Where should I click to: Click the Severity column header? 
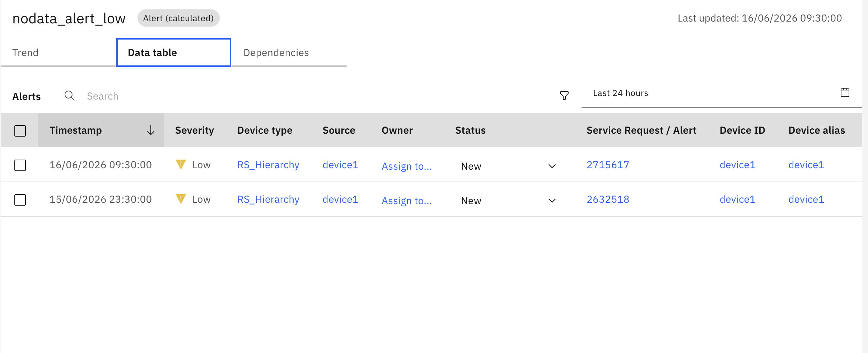pos(195,130)
